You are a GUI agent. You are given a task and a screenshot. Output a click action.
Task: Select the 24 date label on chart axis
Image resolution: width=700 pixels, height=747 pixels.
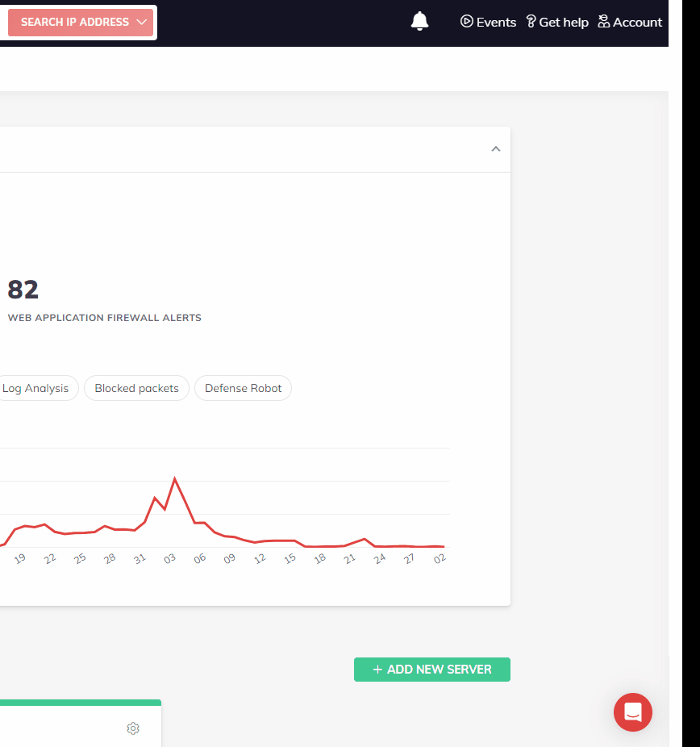(x=379, y=558)
